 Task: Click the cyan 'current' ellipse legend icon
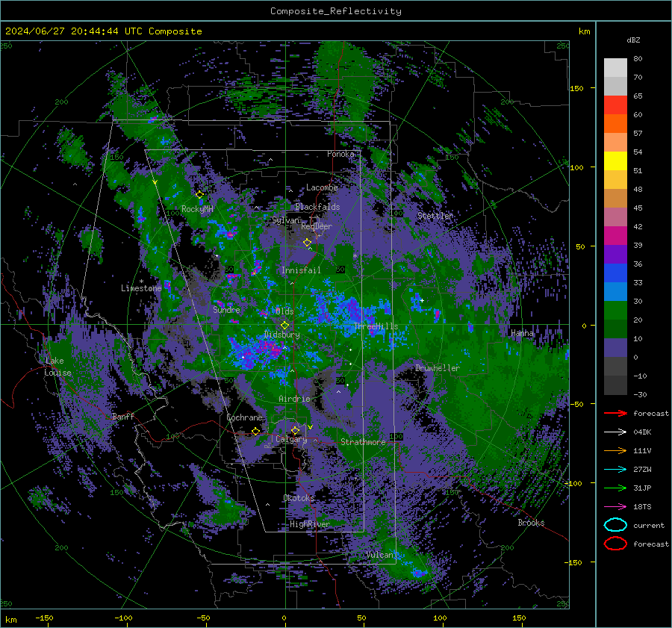[615, 525]
